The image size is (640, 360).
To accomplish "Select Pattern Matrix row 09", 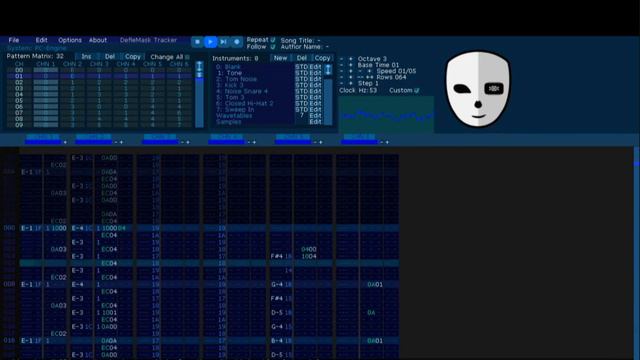I will click(x=100, y=125).
